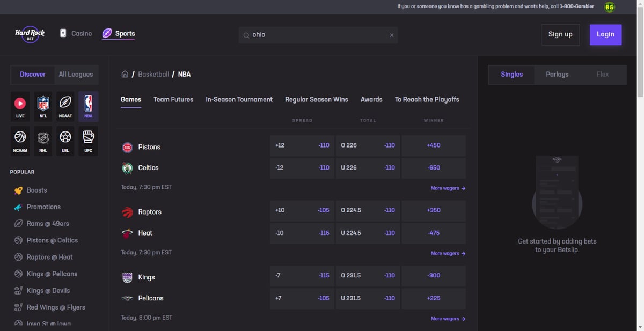The width and height of the screenshot is (644, 331).
Task: Switch betslip to Singles
Action: 511,75
